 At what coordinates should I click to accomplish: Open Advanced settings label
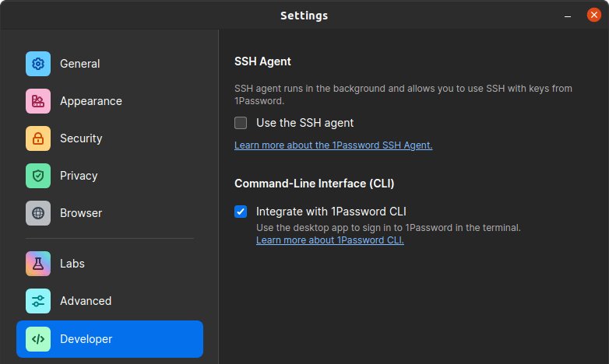click(86, 301)
